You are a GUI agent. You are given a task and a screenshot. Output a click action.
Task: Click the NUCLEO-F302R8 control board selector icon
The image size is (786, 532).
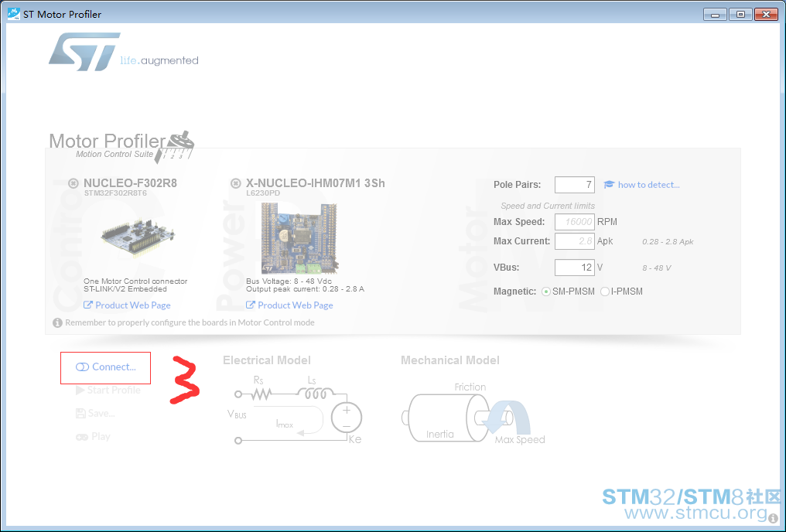tap(73, 183)
